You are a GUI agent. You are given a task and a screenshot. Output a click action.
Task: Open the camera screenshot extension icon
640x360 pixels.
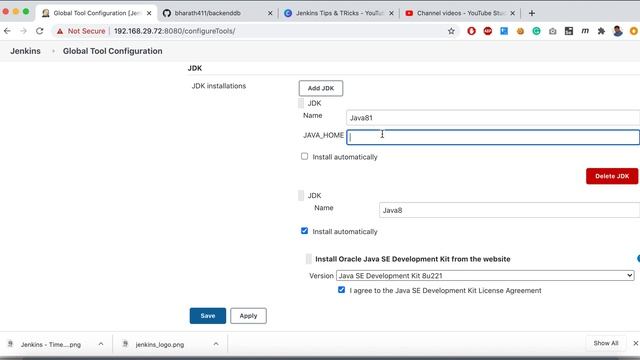point(553,31)
